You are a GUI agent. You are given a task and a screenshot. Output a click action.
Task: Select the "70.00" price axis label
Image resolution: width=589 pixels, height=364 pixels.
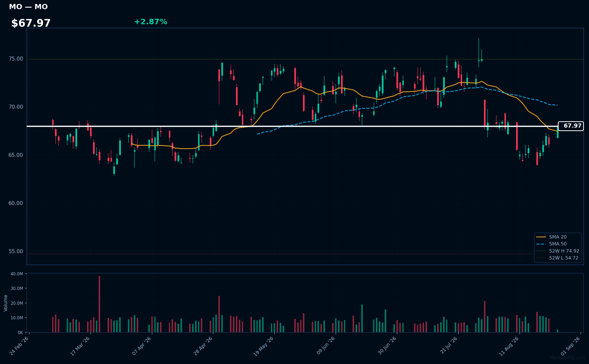click(16, 107)
